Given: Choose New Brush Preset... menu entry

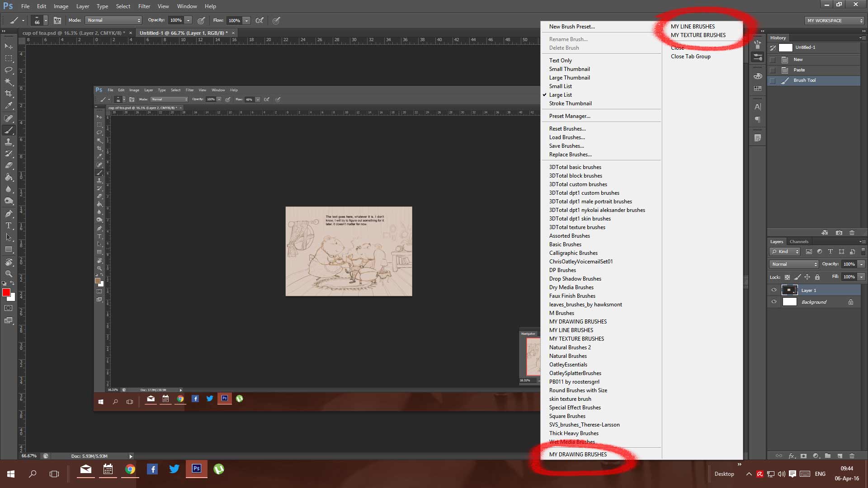Looking at the screenshot, I should pyautogui.click(x=572, y=27).
